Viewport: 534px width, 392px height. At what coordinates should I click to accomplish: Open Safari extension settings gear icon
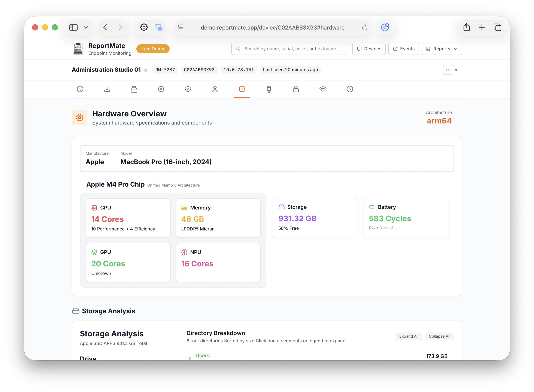(144, 28)
